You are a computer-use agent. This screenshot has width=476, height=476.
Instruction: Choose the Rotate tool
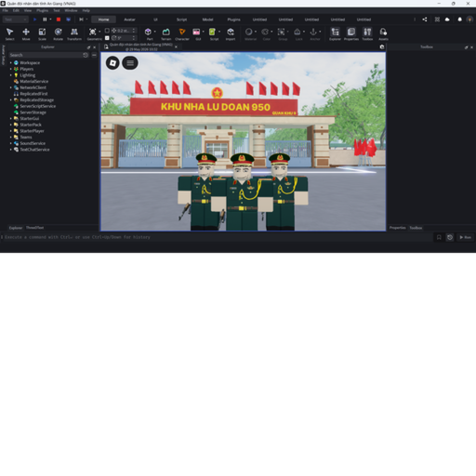tap(58, 33)
